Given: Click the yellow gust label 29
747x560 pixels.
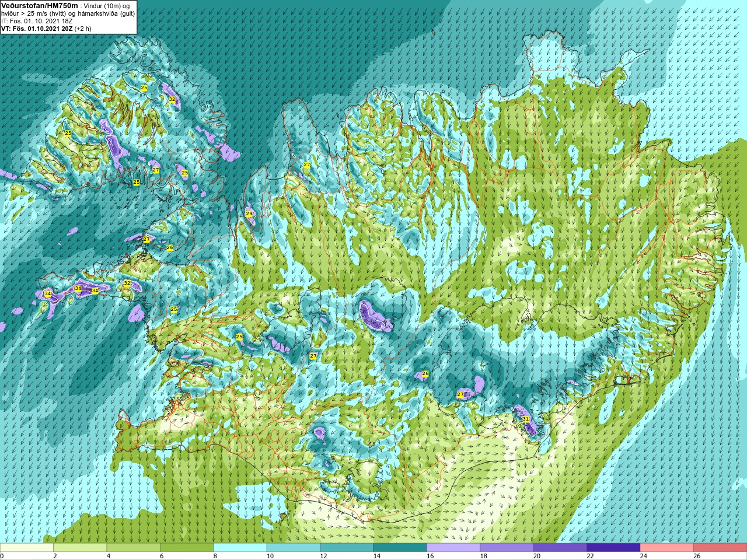Looking at the screenshot, I should pos(249,214).
